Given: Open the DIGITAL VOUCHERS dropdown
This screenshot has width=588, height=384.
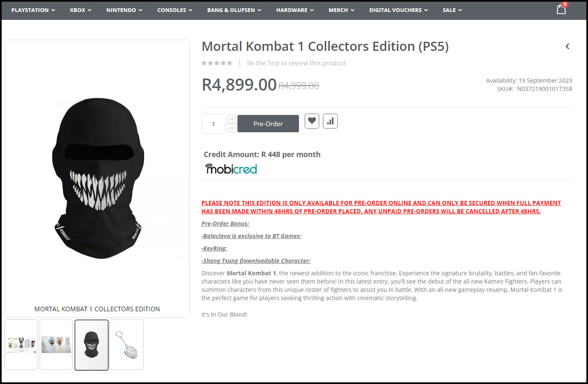Looking at the screenshot, I should coord(398,10).
